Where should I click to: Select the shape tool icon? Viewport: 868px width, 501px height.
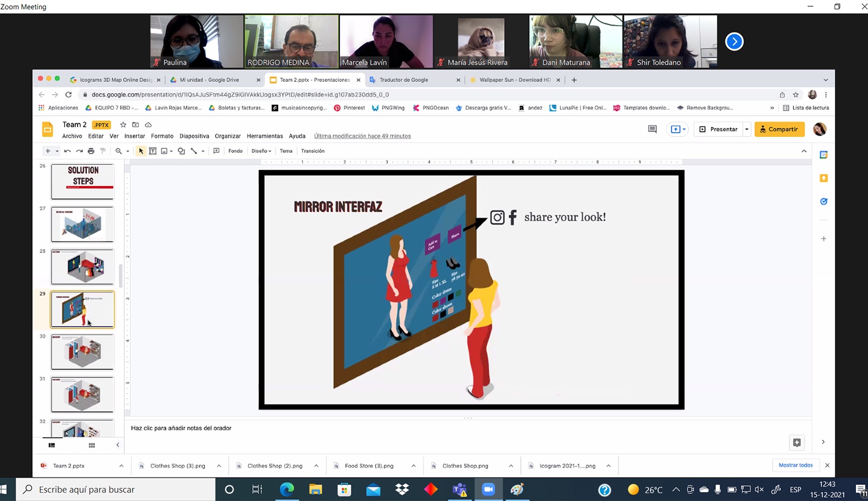[181, 151]
